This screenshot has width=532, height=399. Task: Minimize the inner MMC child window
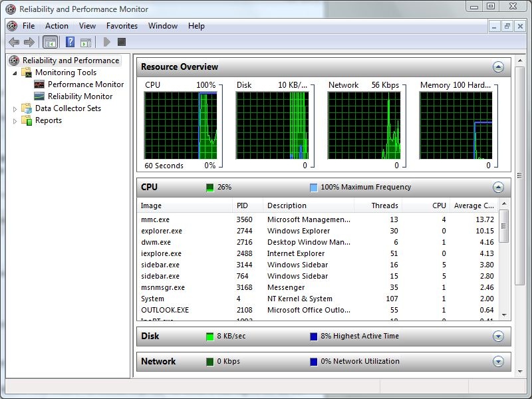494,26
